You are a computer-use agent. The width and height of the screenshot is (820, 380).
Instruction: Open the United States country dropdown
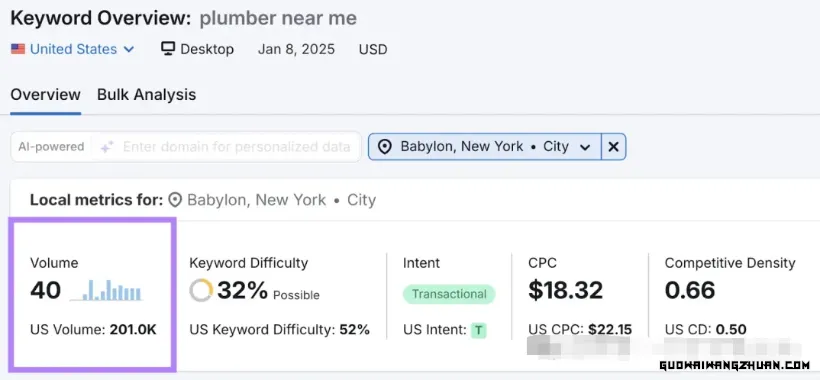pos(73,49)
